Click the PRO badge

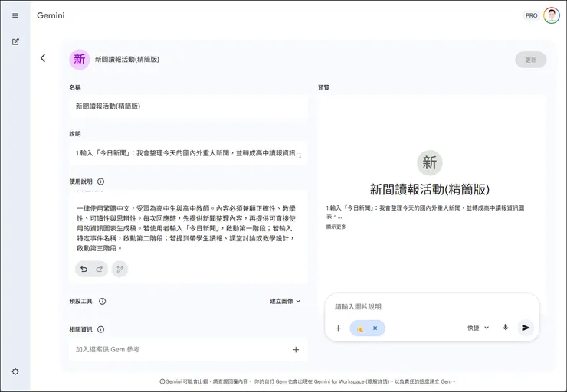point(531,15)
